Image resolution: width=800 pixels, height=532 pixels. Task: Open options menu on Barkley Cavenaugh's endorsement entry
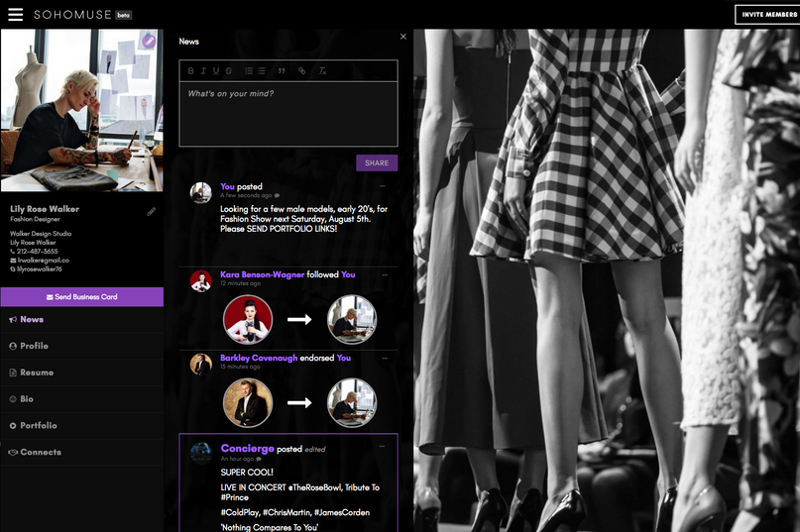(x=385, y=358)
